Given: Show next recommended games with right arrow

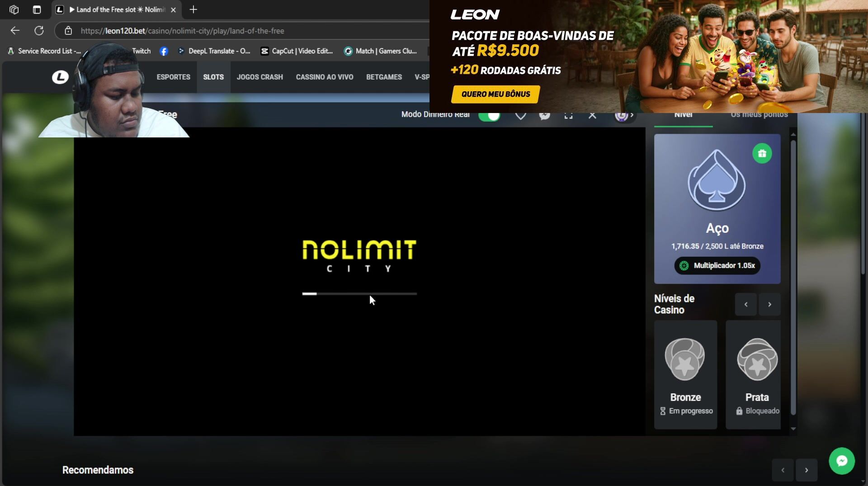Looking at the screenshot, I should click(x=807, y=470).
